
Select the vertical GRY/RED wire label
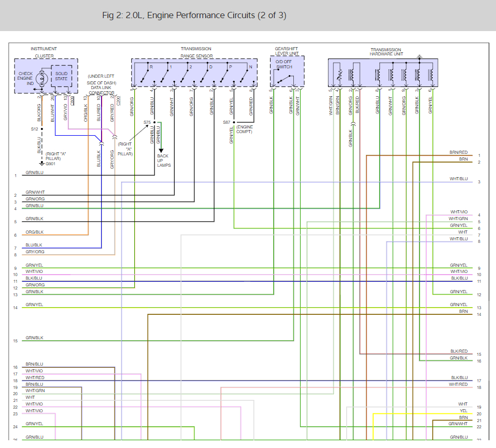pos(112,113)
